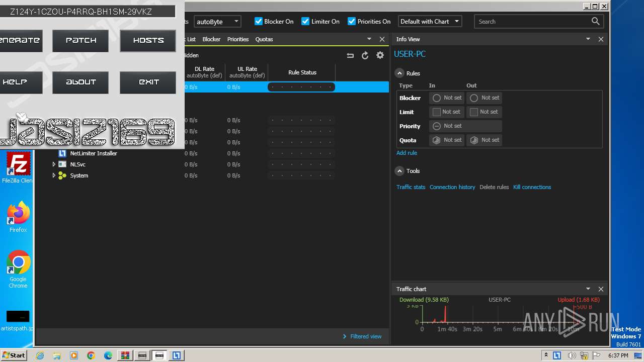Image resolution: width=644 pixels, height=362 pixels.
Task: Click the search magnifier icon
Action: click(x=595, y=21)
